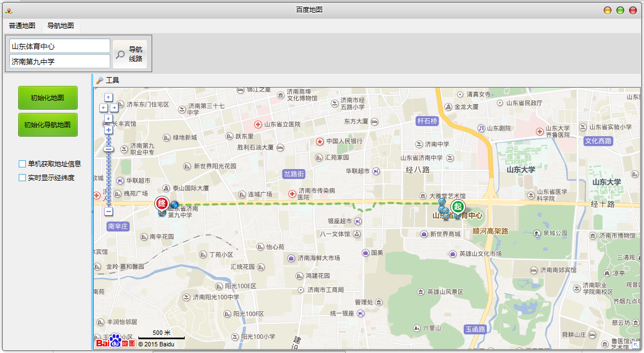Click the © 2015 Baidu copyright text
Viewport: 644px width, 353px height.
click(156, 344)
